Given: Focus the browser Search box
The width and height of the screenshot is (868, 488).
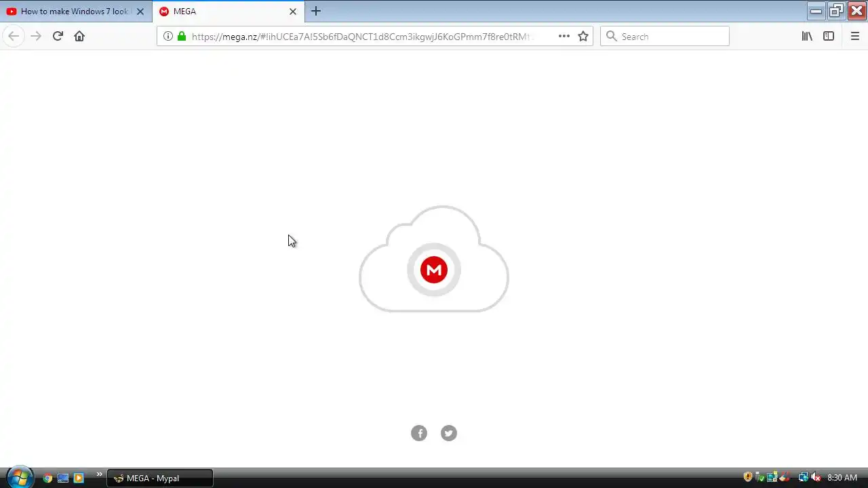Looking at the screenshot, I should coord(665,36).
